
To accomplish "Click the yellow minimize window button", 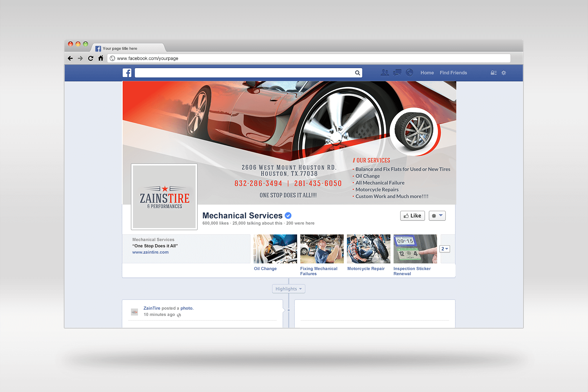I will coord(78,44).
